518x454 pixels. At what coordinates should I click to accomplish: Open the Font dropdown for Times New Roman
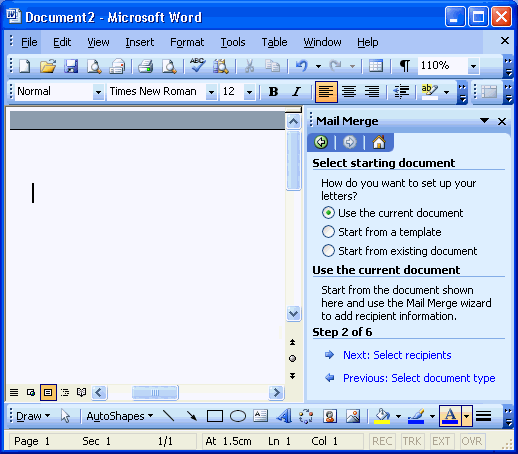click(x=211, y=92)
